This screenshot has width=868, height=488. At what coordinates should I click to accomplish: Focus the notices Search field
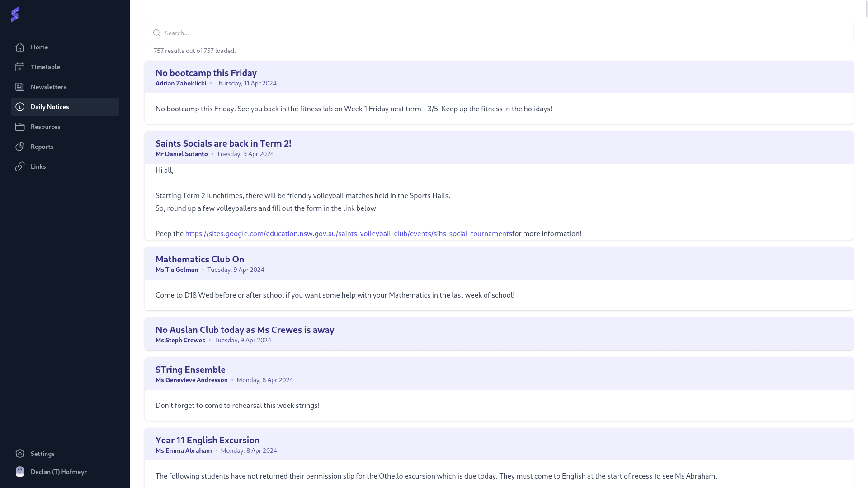(x=497, y=33)
